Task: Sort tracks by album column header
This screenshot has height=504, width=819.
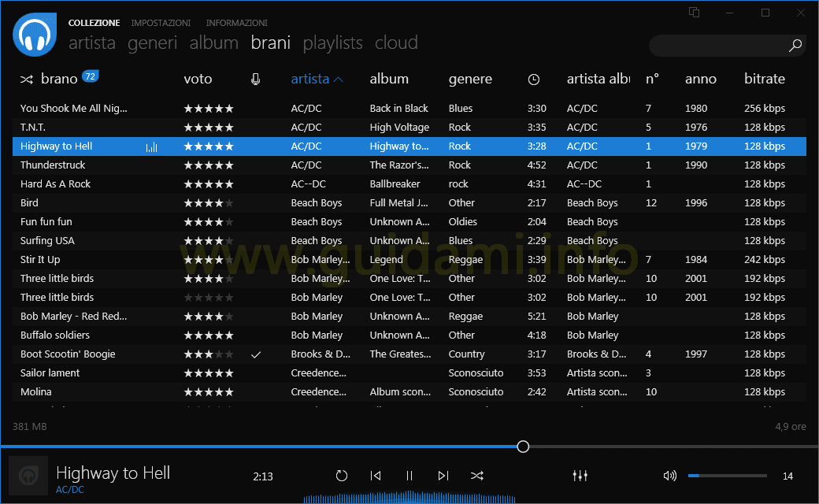Action: pyautogui.click(x=389, y=79)
